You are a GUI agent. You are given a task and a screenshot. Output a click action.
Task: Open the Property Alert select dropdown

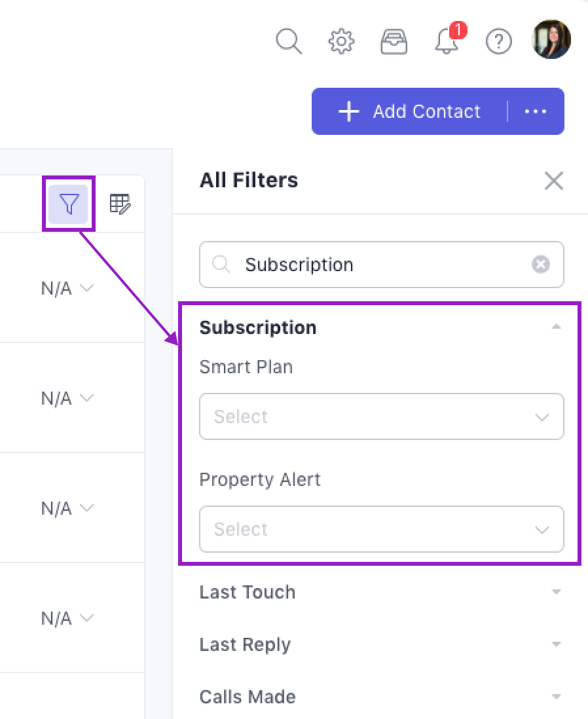tap(381, 529)
